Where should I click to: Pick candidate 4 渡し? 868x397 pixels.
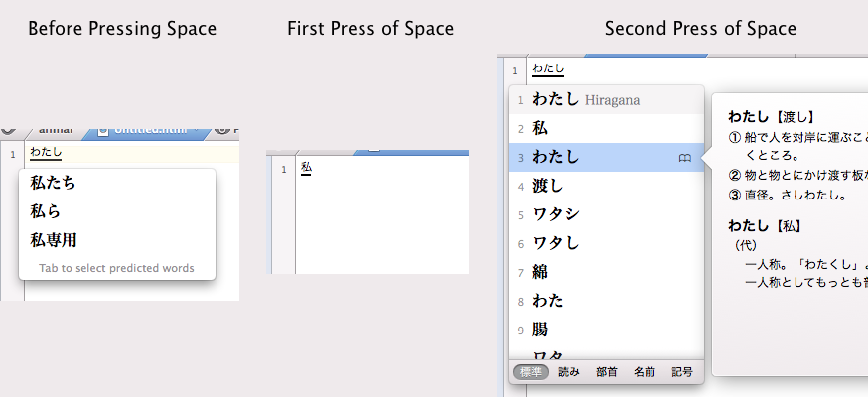(x=548, y=186)
